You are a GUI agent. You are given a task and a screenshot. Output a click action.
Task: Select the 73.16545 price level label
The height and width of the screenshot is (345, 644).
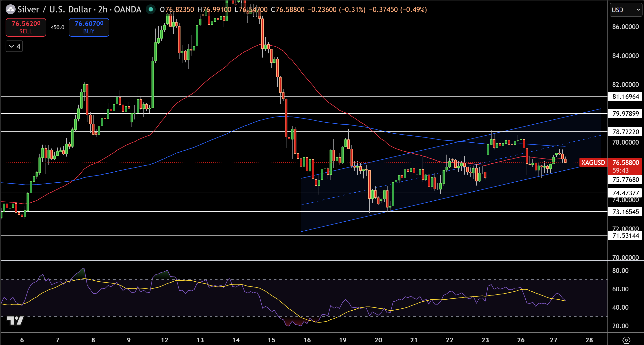tap(625, 212)
